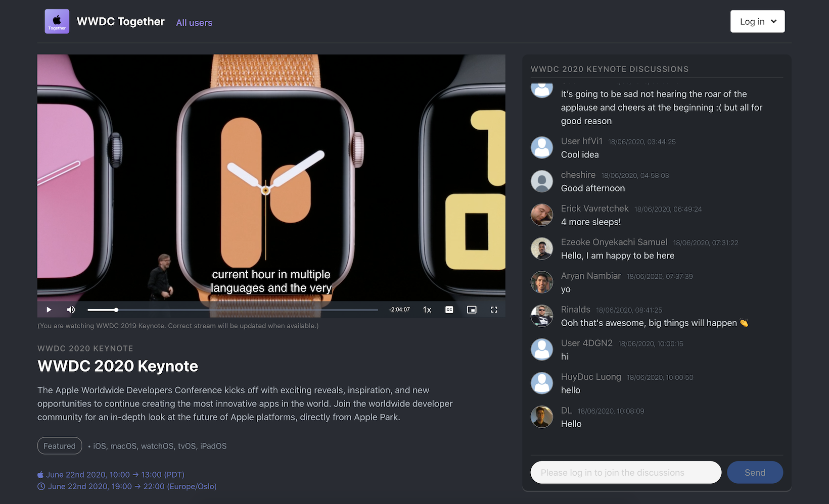Expand the Log in dropdown

[757, 22]
